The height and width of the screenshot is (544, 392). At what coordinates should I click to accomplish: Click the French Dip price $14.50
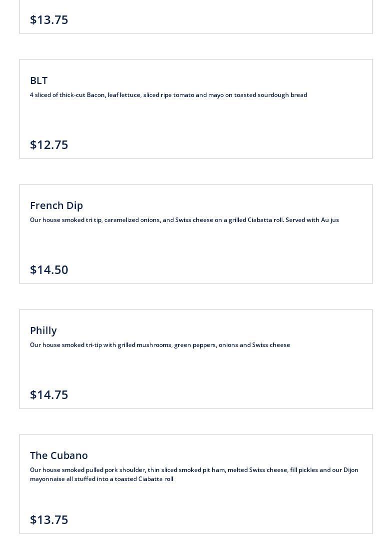click(x=49, y=269)
